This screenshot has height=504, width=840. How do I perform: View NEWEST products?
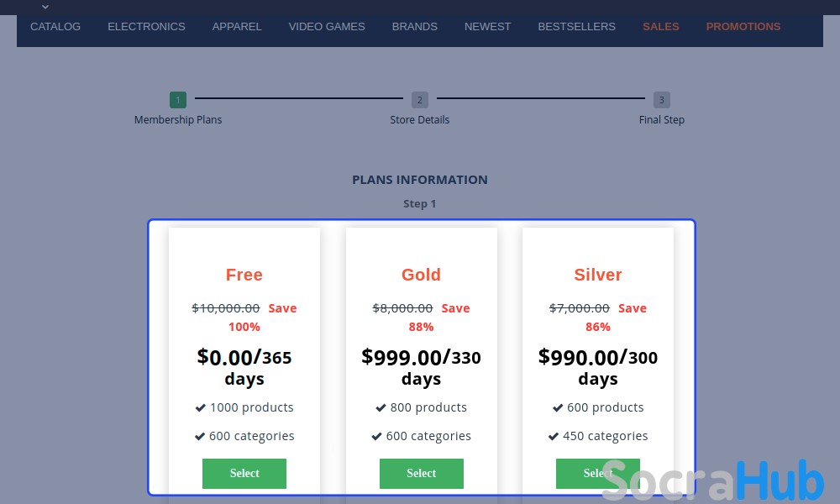pyautogui.click(x=487, y=26)
